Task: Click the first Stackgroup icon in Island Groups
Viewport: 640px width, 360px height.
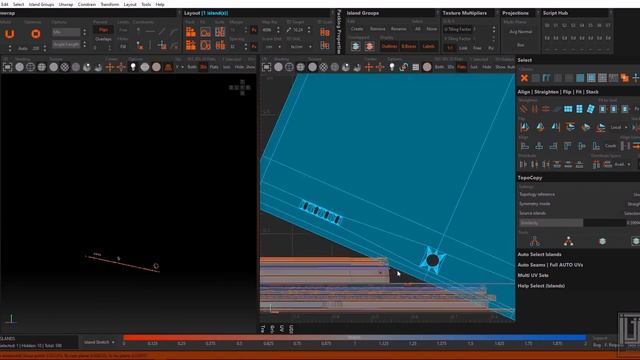Action: click(x=356, y=46)
